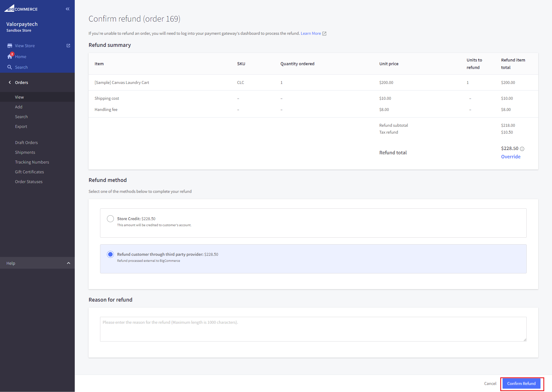Expand the Help section chevron

click(x=68, y=263)
